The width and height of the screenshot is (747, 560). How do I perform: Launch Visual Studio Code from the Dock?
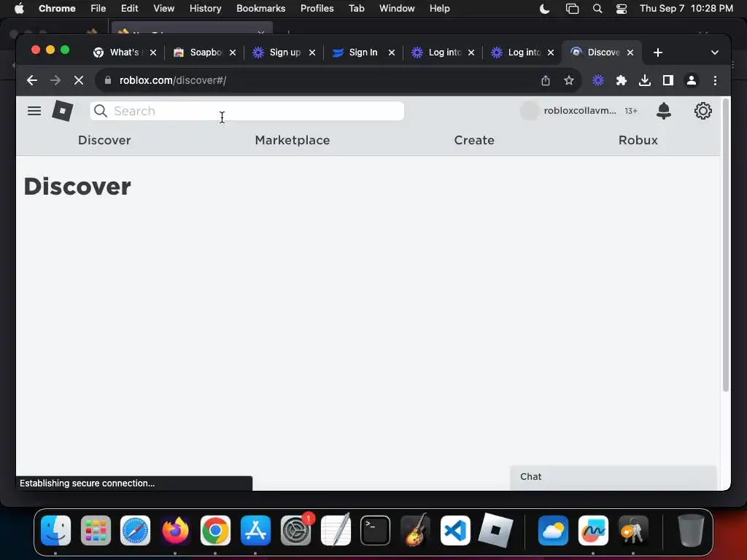pyautogui.click(x=455, y=530)
